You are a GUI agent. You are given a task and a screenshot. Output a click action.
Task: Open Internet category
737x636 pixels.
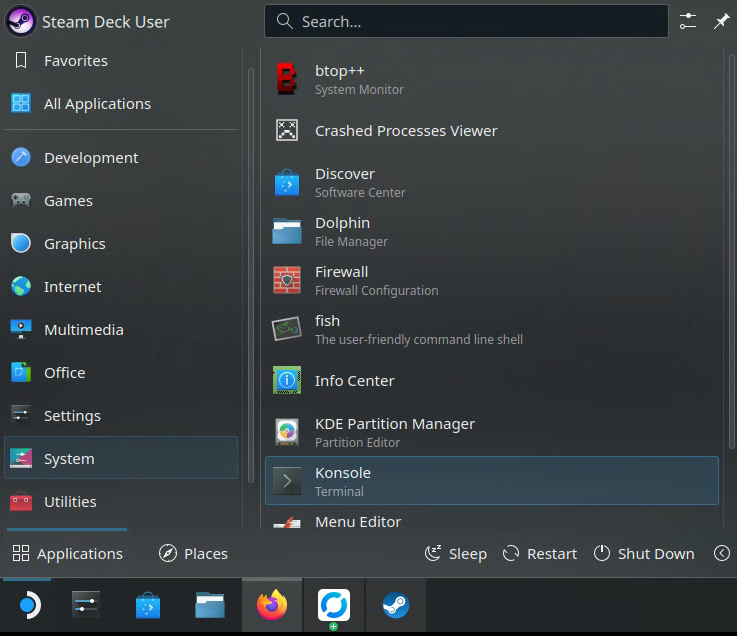click(121, 287)
